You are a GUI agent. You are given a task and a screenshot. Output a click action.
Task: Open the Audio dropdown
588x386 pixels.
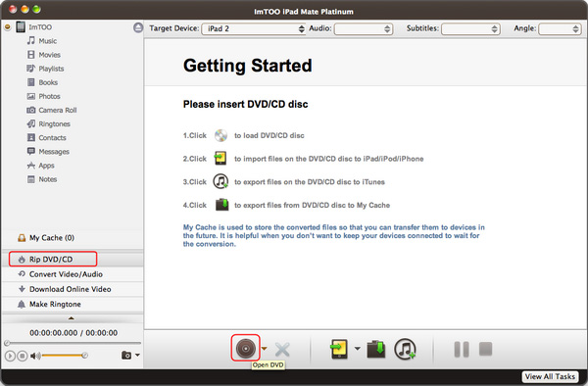tap(364, 28)
